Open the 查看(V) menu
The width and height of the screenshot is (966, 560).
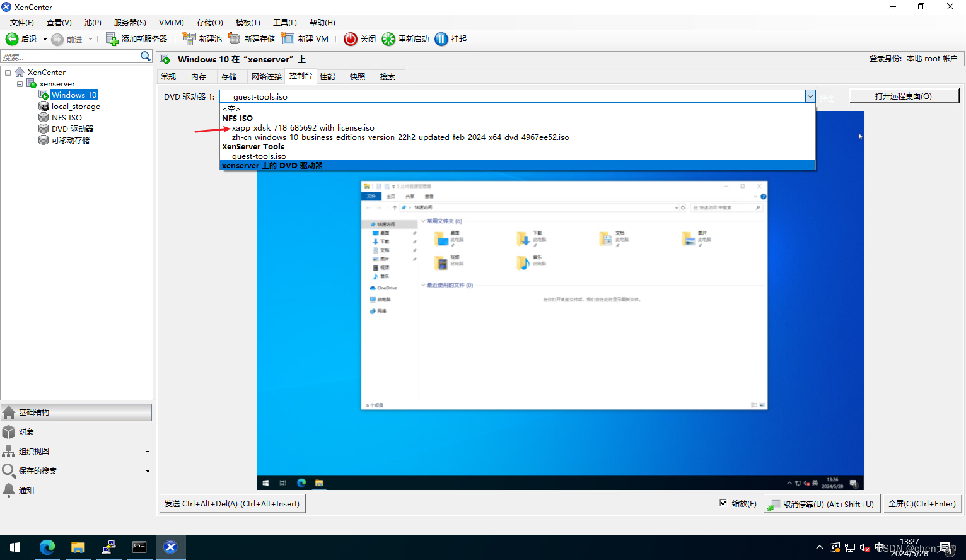coord(59,23)
